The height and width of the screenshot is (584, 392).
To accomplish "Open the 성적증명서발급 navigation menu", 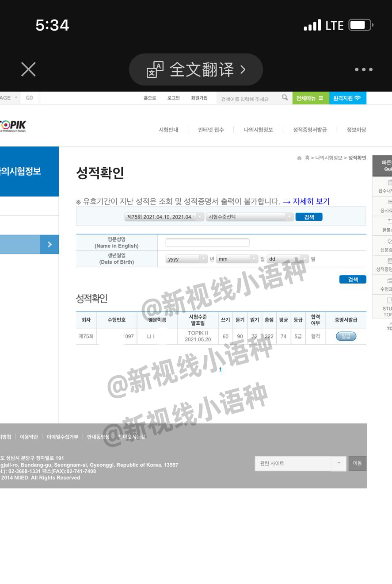I will point(310,130).
